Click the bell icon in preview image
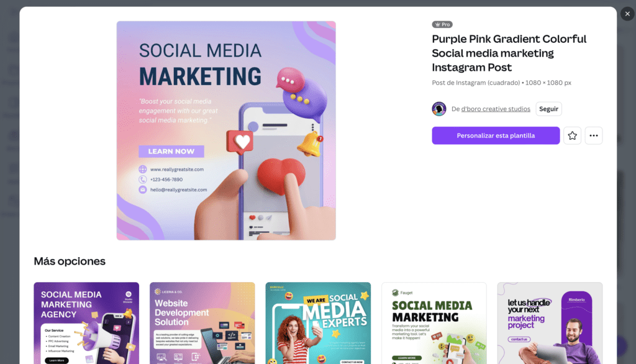The height and width of the screenshot is (364, 636). [x=311, y=144]
